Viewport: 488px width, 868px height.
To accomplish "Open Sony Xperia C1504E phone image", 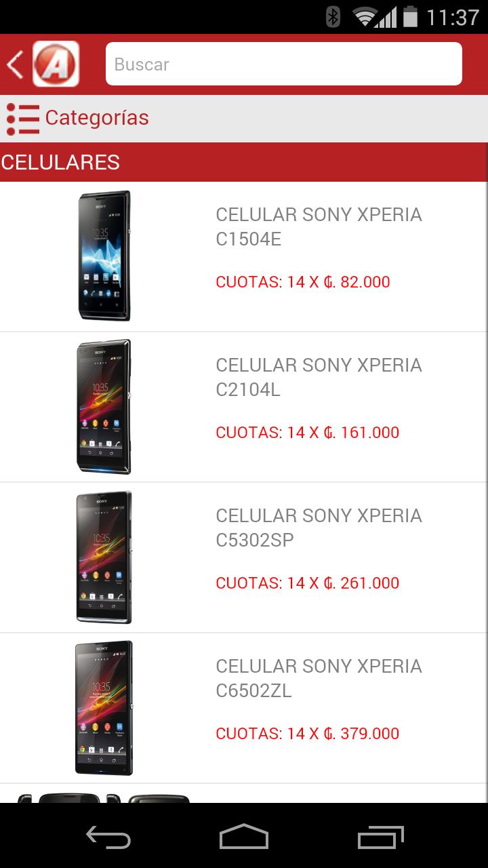I will click(104, 256).
